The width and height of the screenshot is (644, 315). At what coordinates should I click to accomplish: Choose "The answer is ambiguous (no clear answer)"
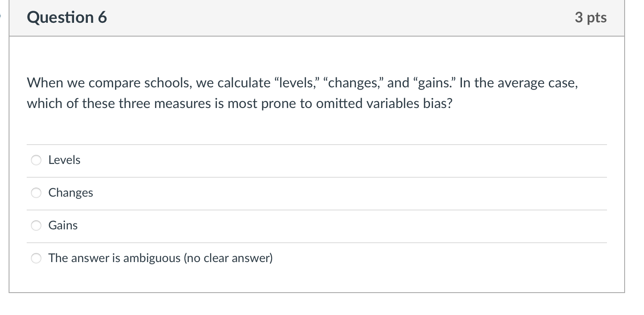point(36,258)
